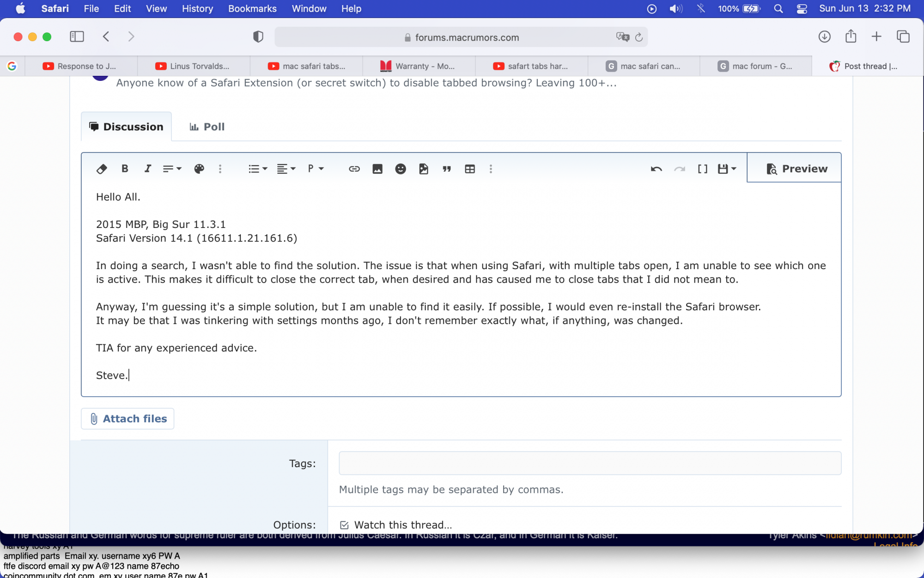Click the eraser remove formatting icon
The width and height of the screenshot is (924, 578).
(x=102, y=169)
